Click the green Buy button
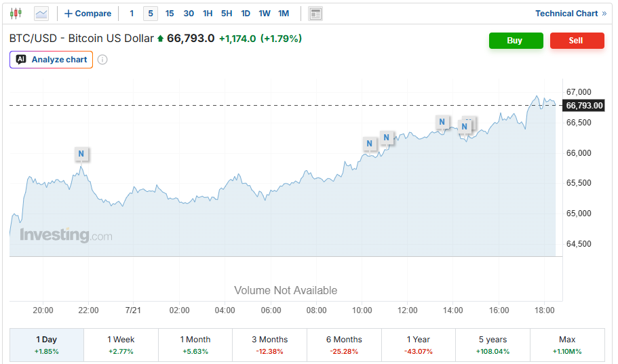618x364 pixels. click(x=516, y=41)
